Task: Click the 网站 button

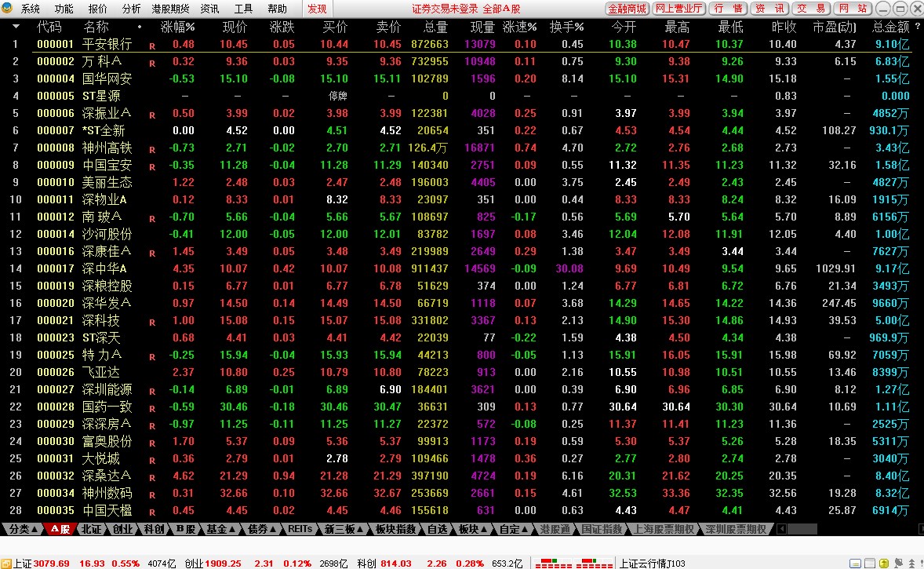Action: pyautogui.click(x=853, y=9)
